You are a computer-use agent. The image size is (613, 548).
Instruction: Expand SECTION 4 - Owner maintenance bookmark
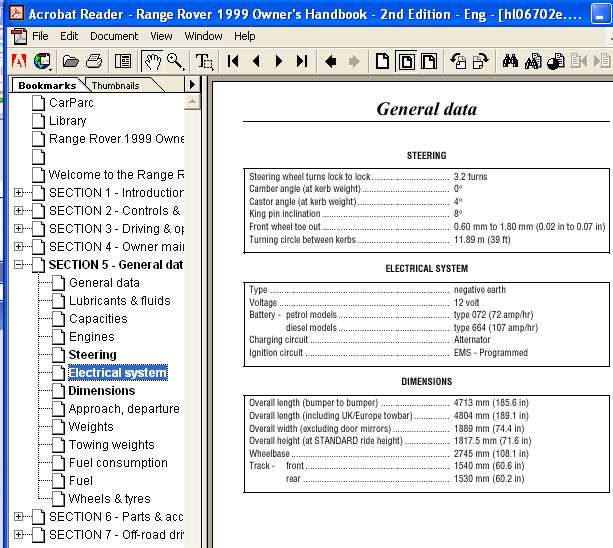(18, 246)
